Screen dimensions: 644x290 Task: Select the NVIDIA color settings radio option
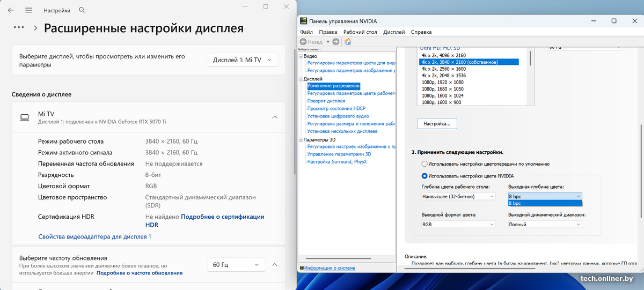[425, 175]
